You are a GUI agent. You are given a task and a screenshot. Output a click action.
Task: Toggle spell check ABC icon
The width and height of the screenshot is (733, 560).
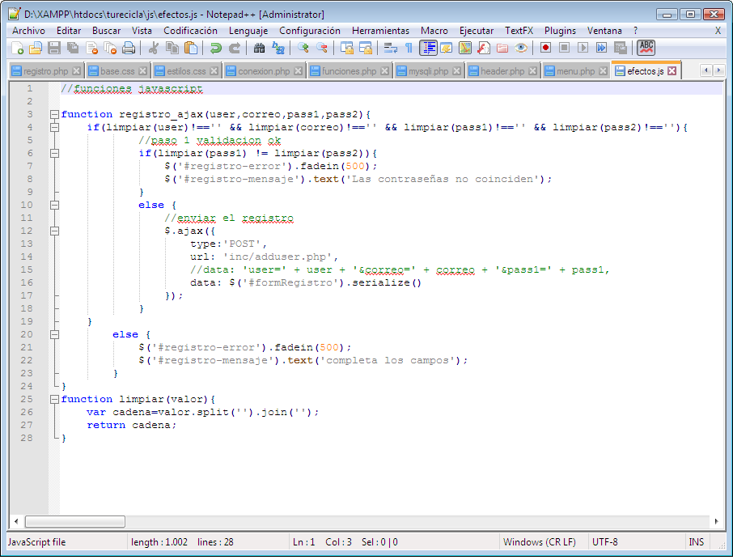(x=646, y=48)
